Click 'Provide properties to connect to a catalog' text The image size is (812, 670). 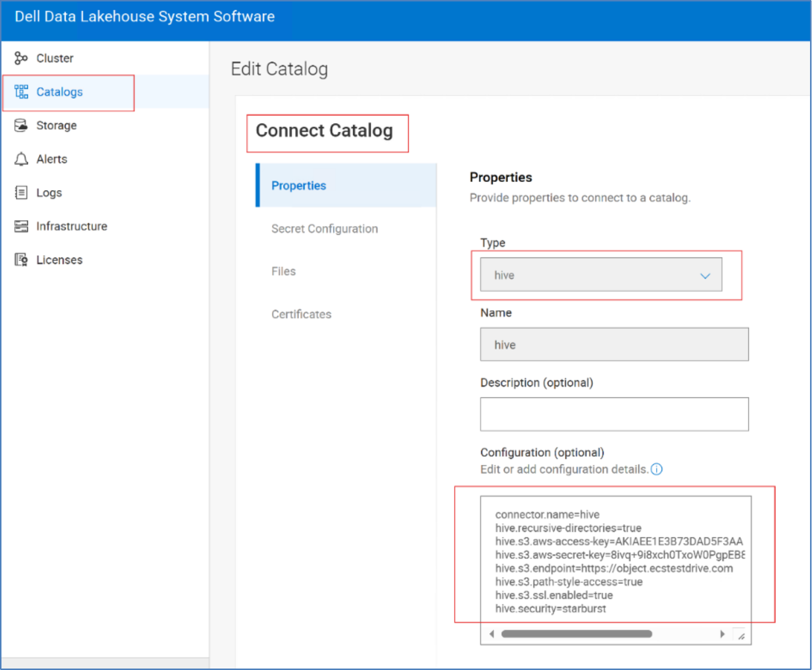580,198
